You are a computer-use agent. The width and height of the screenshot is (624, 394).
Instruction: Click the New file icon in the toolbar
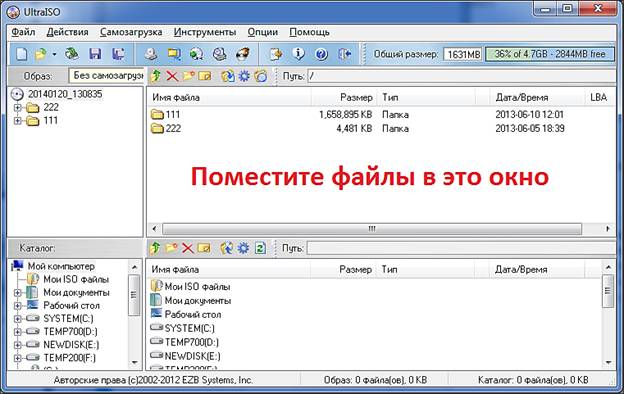pos(21,54)
